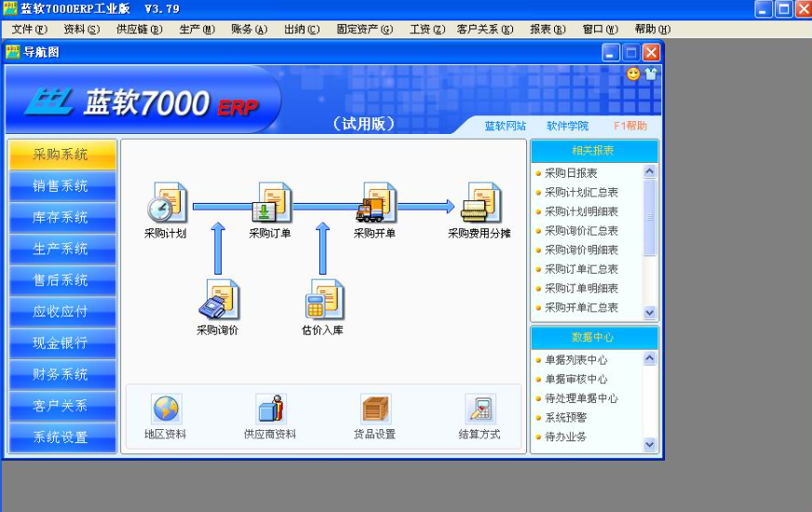
Task: Open the 采购开单 truck icon
Action: coord(375,202)
